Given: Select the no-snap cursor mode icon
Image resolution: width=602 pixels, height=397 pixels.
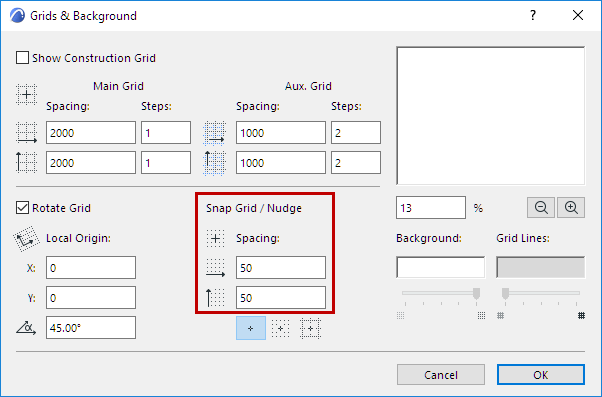Looking at the screenshot, I should coord(251,328).
